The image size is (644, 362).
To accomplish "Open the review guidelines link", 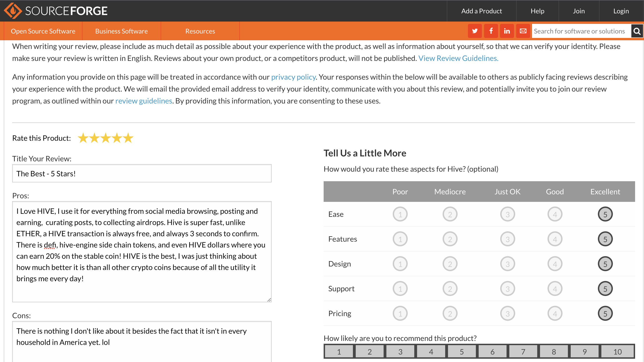I will [x=144, y=101].
